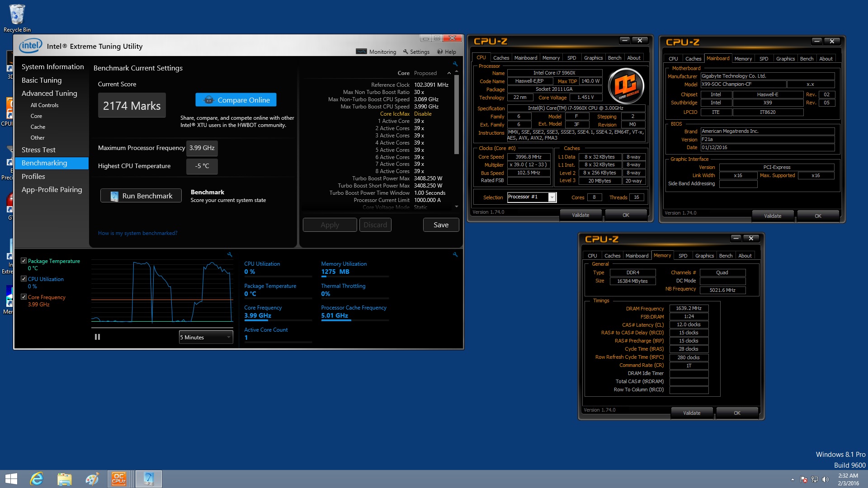Image resolution: width=868 pixels, height=488 pixels.
Task: Toggle Package Temperature graph checkbox
Action: coord(24,261)
